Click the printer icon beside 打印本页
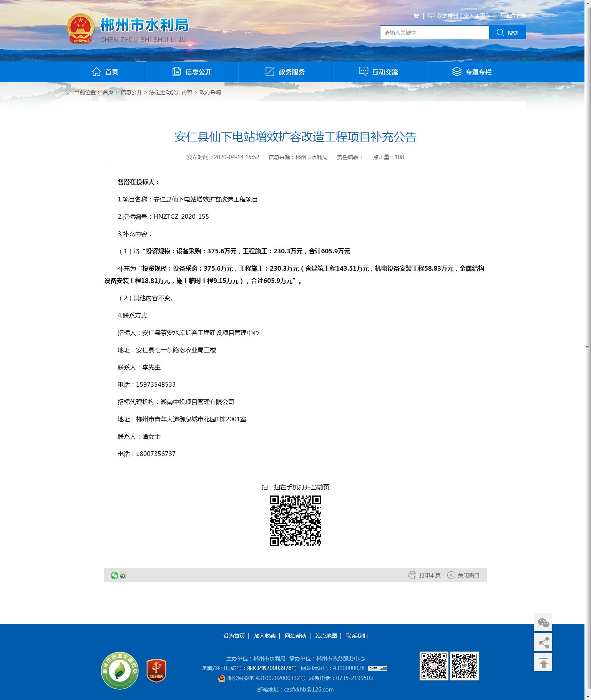 point(412,575)
